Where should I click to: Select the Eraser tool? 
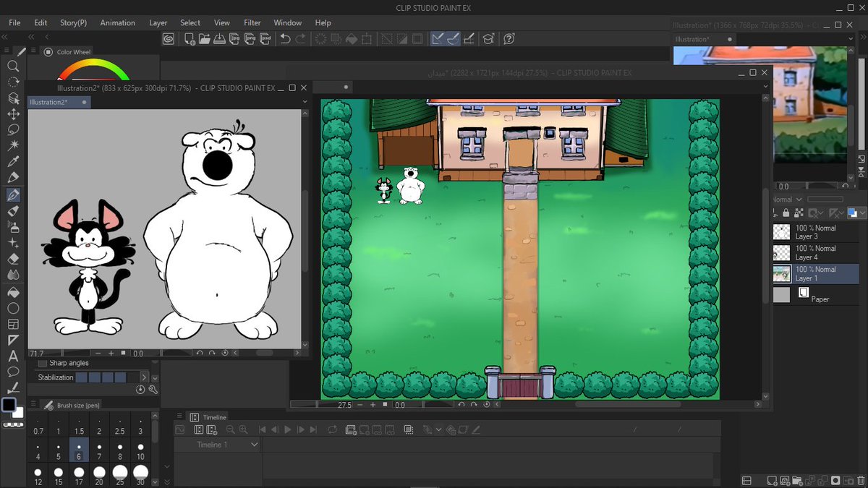pyautogui.click(x=13, y=259)
